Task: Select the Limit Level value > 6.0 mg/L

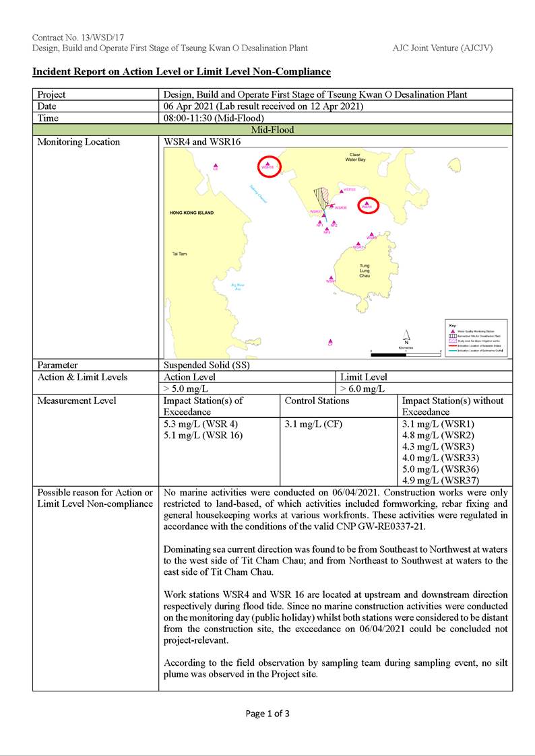Action: click(363, 388)
